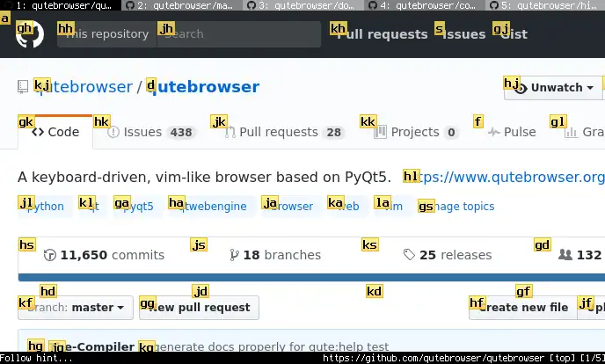Click the Manage topics link
This screenshot has height=364, width=605.
click(456, 207)
